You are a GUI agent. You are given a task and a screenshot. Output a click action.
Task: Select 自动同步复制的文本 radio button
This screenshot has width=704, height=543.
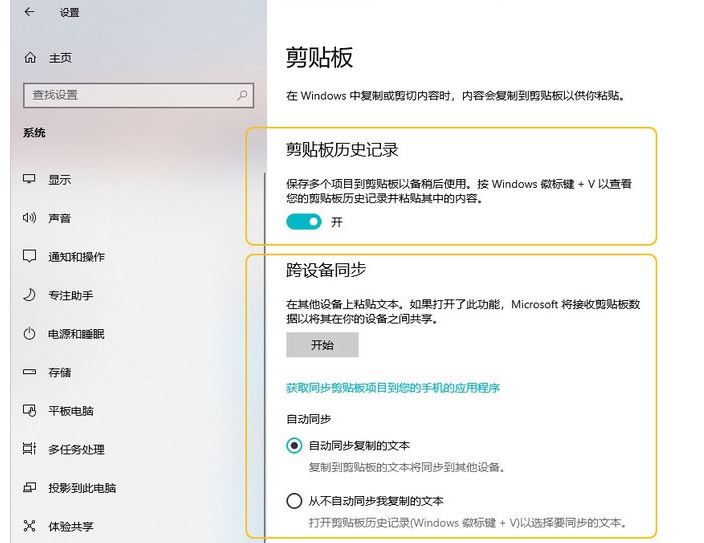[x=294, y=446]
